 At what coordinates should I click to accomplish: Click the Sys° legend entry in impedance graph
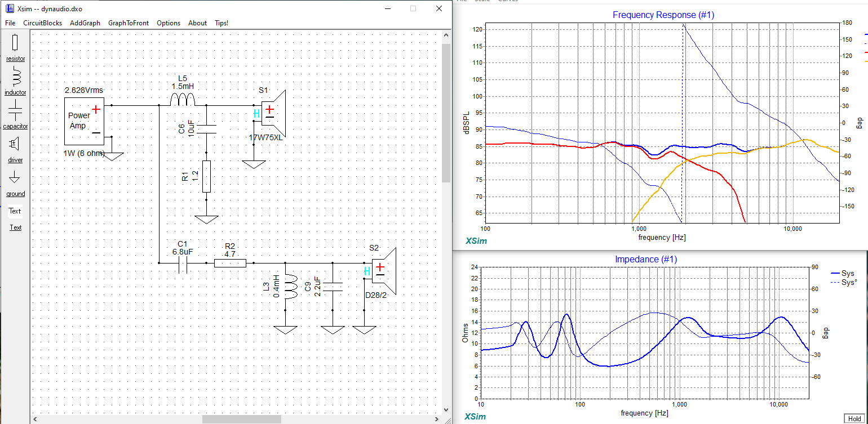click(844, 282)
